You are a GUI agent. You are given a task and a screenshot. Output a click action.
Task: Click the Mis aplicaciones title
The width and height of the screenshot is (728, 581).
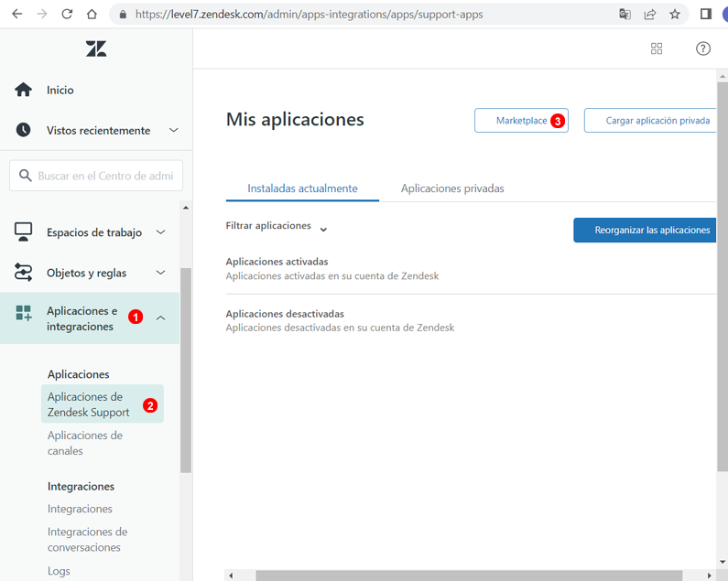coord(295,119)
